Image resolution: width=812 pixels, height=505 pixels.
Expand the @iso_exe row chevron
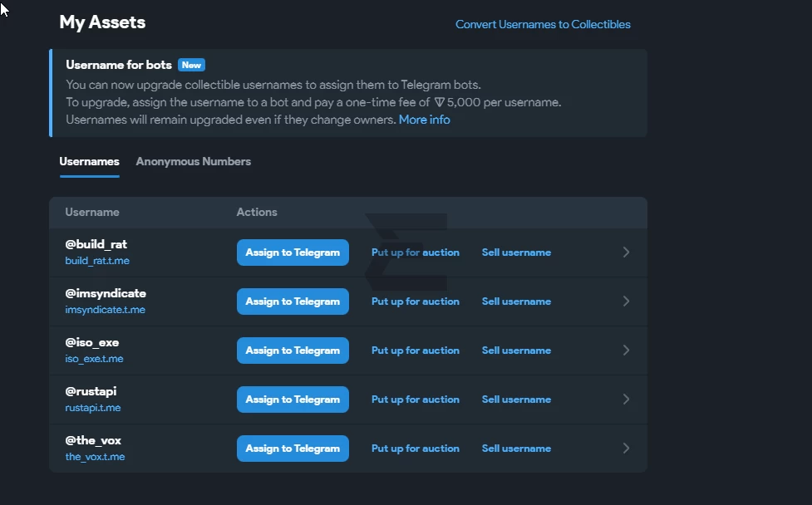(x=626, y=351)
